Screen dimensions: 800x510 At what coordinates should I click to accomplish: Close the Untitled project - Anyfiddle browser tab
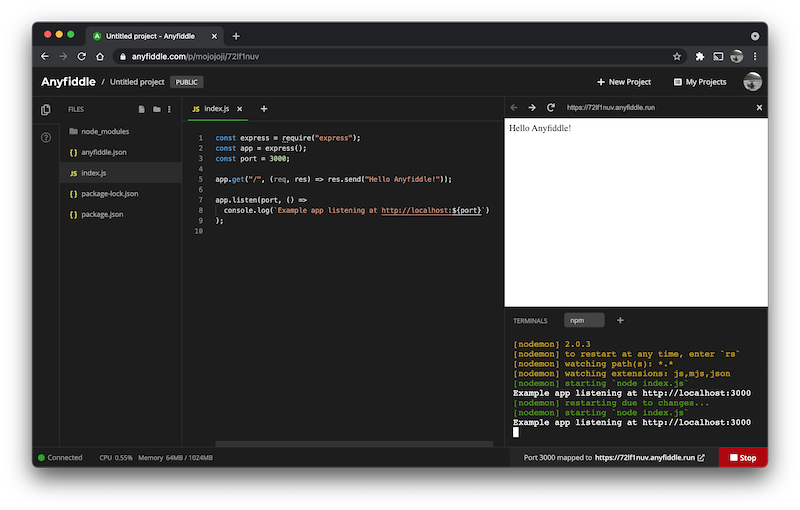(214, 36)
